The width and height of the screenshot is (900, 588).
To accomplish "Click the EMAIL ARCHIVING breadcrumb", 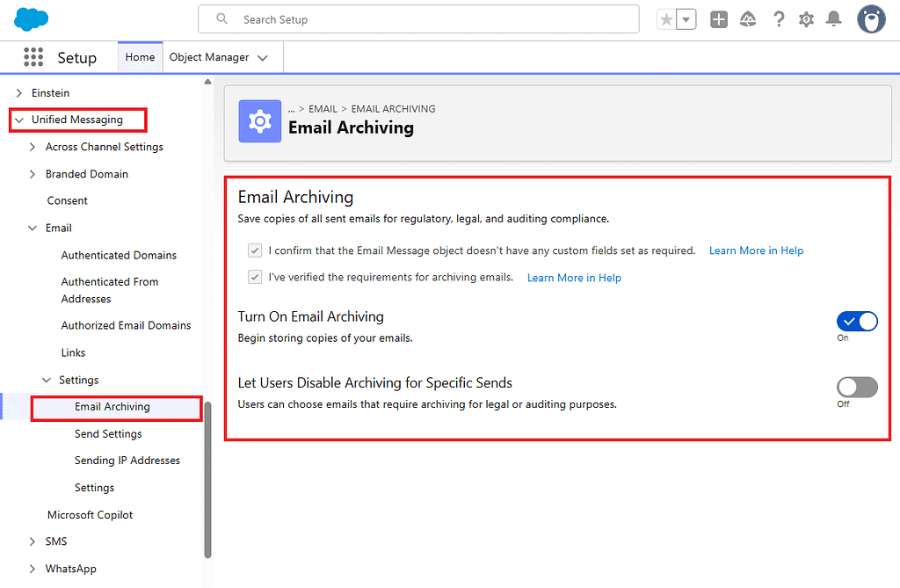I will coord(393,109).
